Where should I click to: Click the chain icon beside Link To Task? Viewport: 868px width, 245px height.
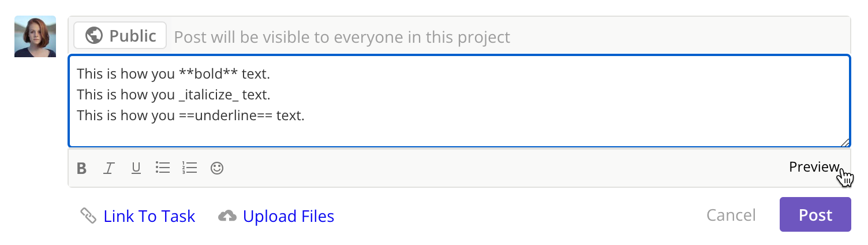(88, 216)
